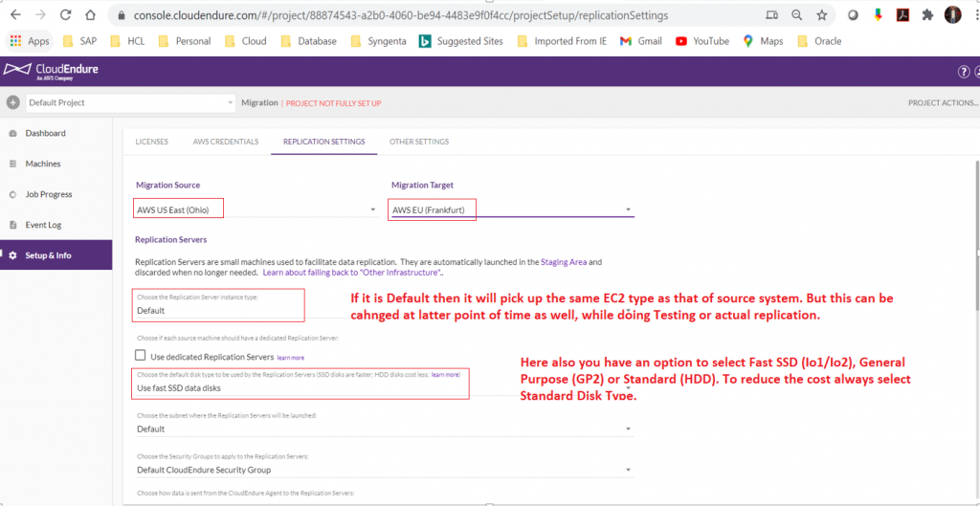Image resolution: width=980 pixels, height=506 pixels.
Task: Open the Apps grid shortcut
Action: point(30,41)
